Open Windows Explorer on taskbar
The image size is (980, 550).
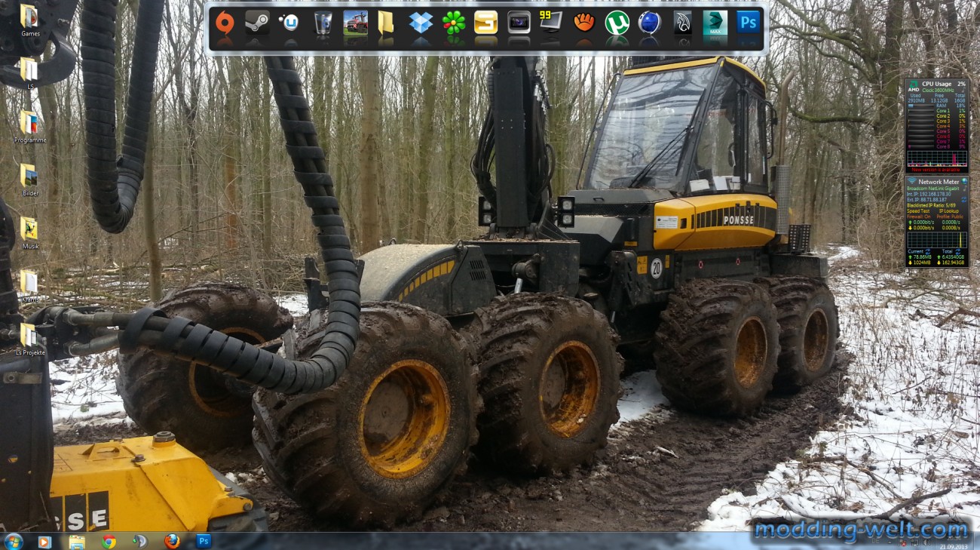coord(76,541)
